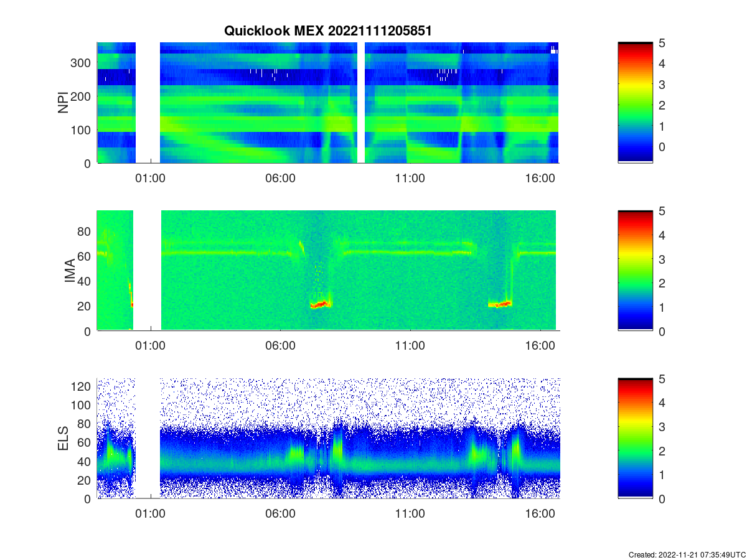The width and height of the screenshot is (747, 560).
Task: Click the 40 tick on IMA axis
Action: coord(85,281)
